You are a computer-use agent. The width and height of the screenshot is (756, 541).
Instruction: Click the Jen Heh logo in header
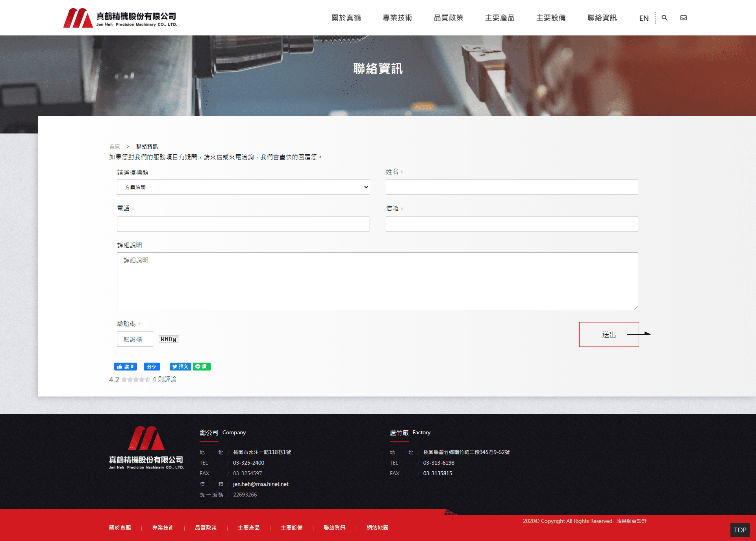120,18
